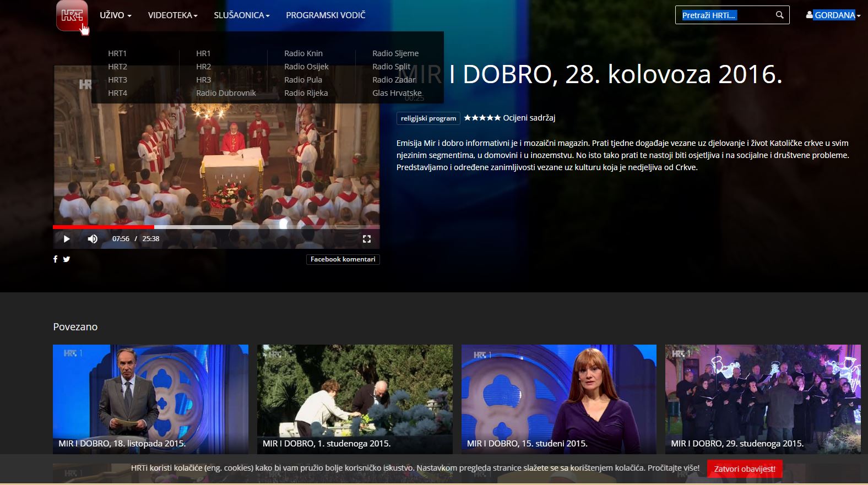Click the HRT logo home icon

(x=72, y=15)
